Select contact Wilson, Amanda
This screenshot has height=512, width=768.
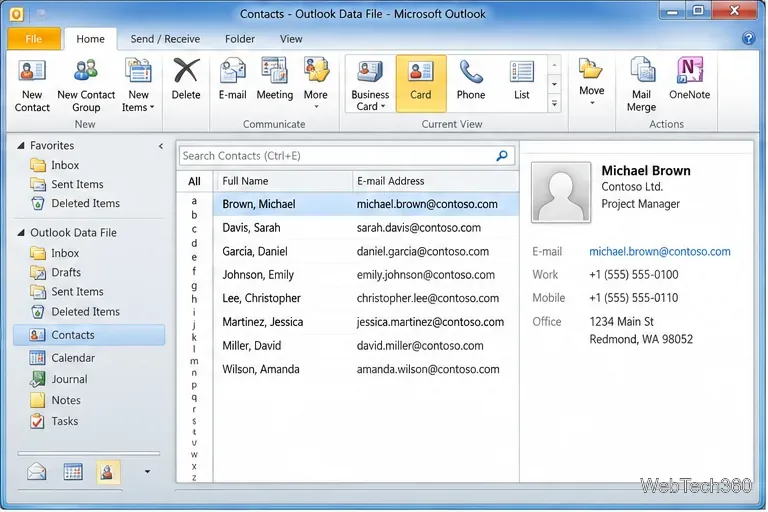[x=366, y=369]
